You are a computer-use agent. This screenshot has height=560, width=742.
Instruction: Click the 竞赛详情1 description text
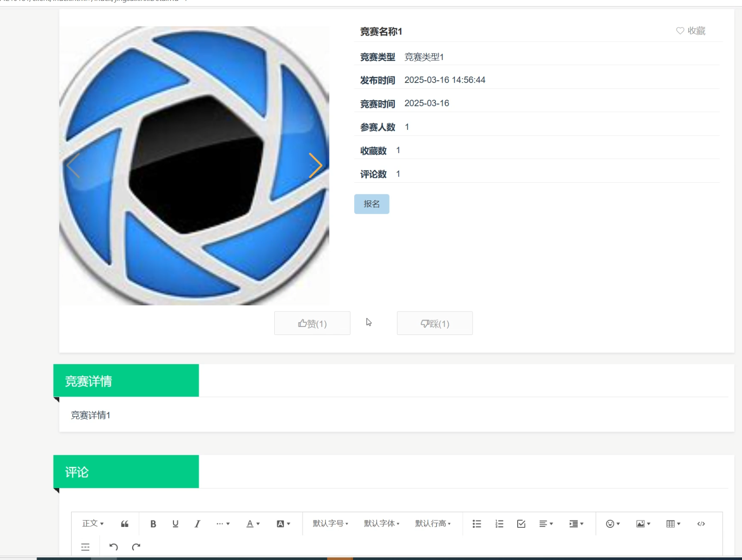91,415
